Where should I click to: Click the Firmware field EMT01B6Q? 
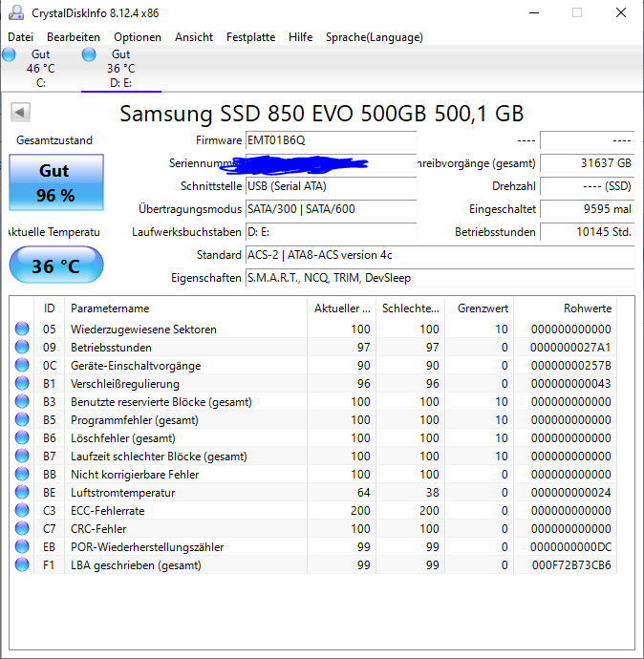coord(331,140)
